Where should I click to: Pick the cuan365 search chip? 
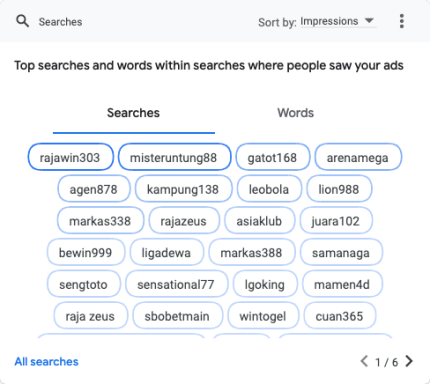[x=340, y=316]
